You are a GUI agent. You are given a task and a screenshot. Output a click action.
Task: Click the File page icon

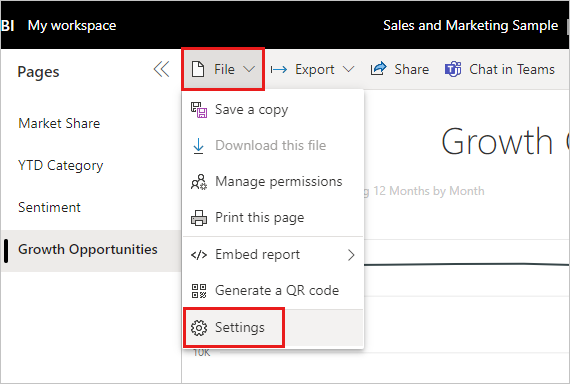(198, 69)
